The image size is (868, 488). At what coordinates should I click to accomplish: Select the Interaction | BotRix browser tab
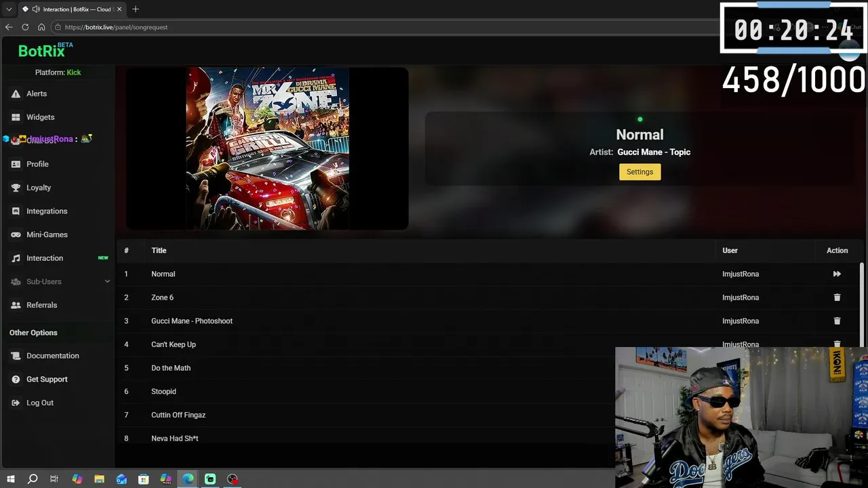(71, 9)
